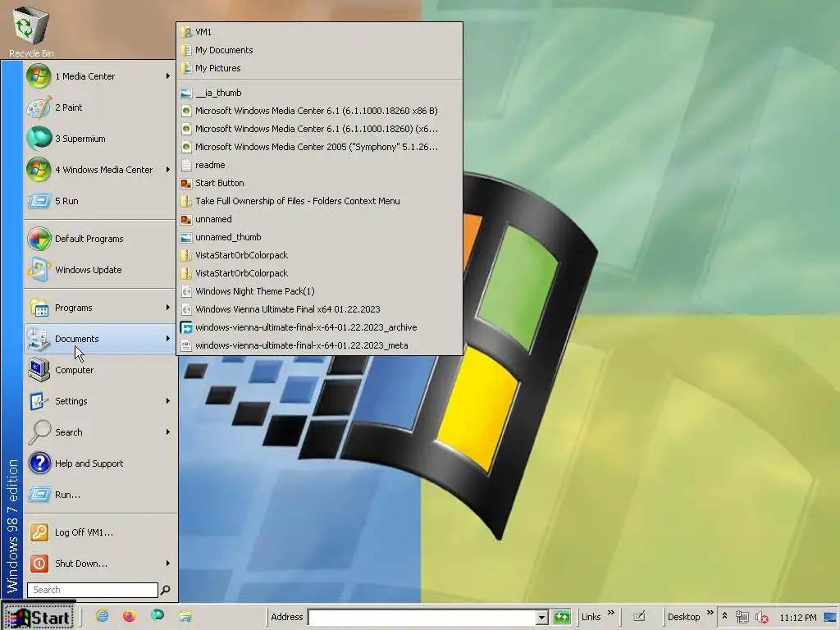
Task: Open 2 Paint from Start menu
Action: [99, 107]
